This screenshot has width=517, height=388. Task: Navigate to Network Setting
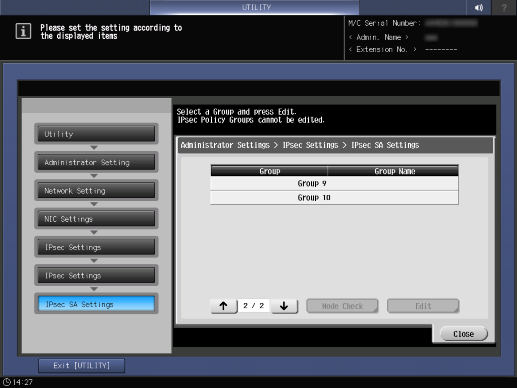pos(96,191)
